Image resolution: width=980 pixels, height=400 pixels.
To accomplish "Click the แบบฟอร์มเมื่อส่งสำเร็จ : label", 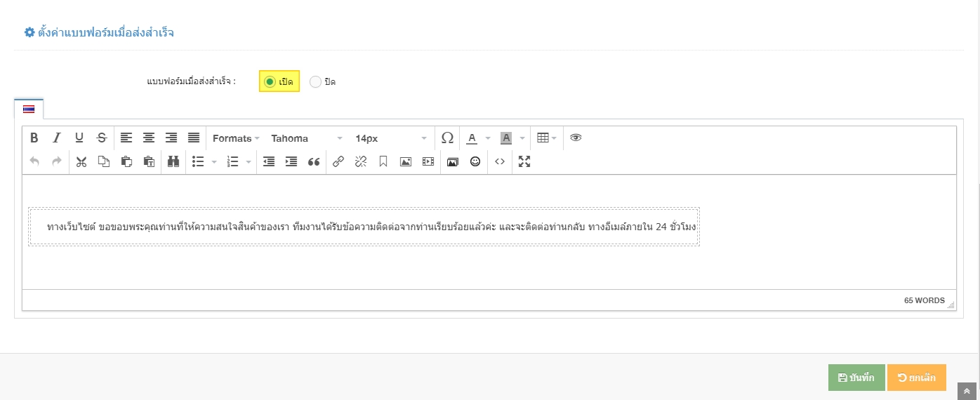I will tap(191, 81).
